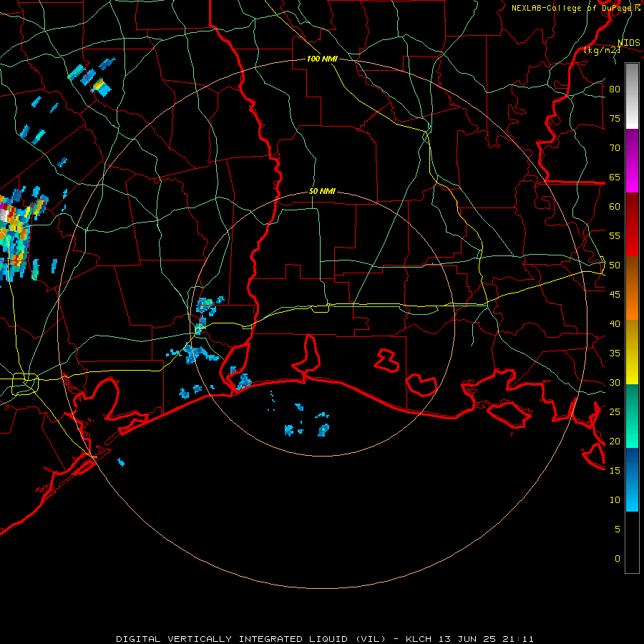
Task: Click the 15 value on the color scale
Action: pos(615,471)
